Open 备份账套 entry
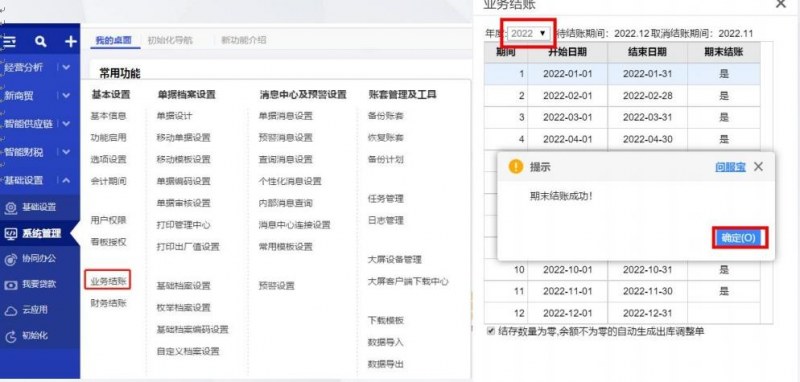 (386, 116)
